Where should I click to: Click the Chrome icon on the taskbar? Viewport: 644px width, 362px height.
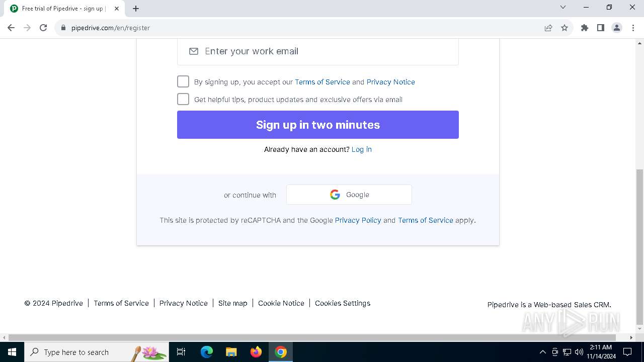click(x=281, y=352)
